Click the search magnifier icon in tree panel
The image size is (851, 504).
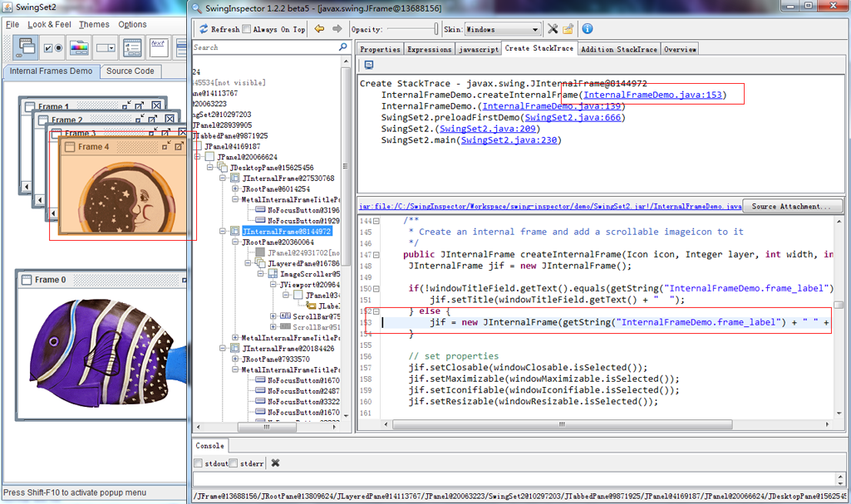(x=342, y=48)
